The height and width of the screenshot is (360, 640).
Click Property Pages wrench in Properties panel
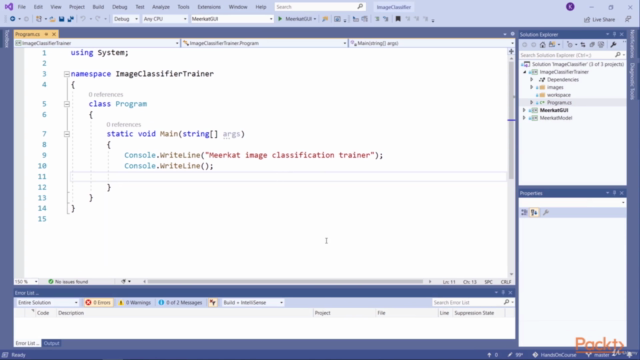coord(546,212)
